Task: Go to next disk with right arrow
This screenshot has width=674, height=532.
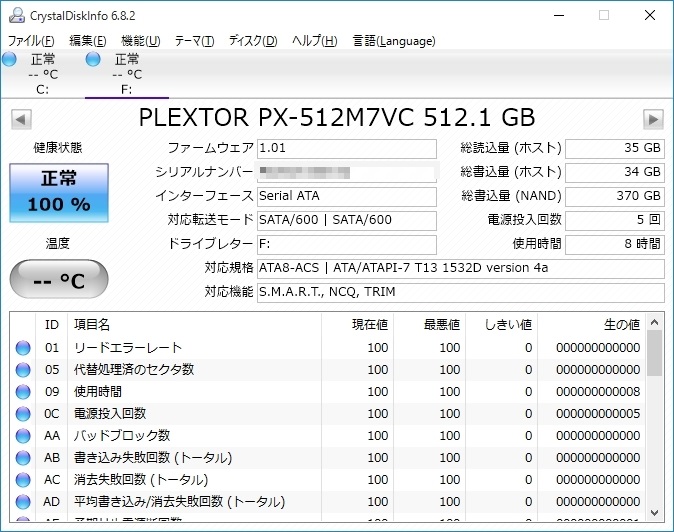Action: pos(653,119)
